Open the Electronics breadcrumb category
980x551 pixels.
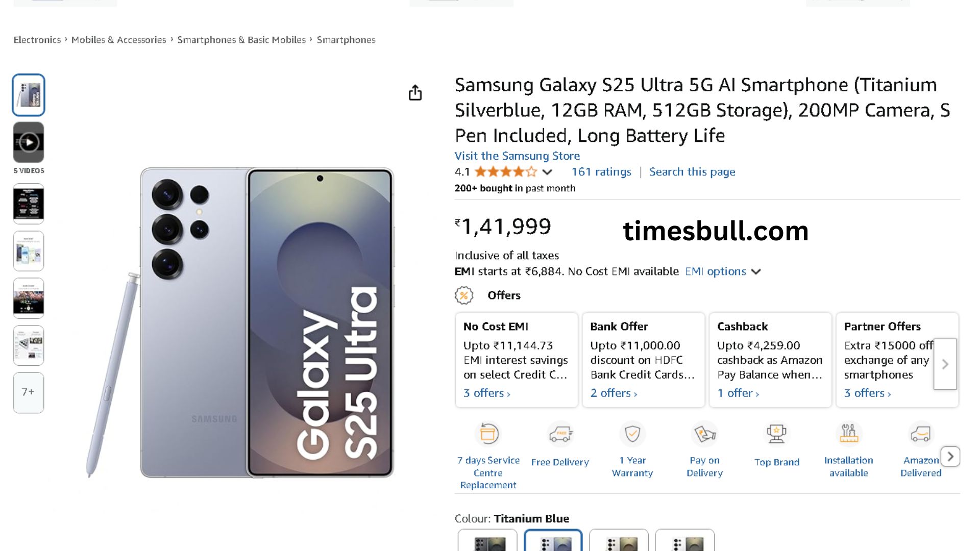37,40
